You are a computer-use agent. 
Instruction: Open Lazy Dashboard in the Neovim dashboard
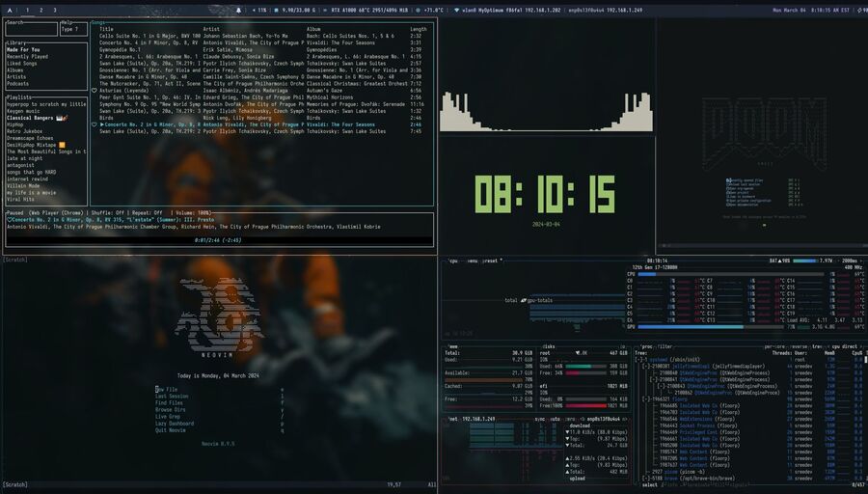coord(175,424)
